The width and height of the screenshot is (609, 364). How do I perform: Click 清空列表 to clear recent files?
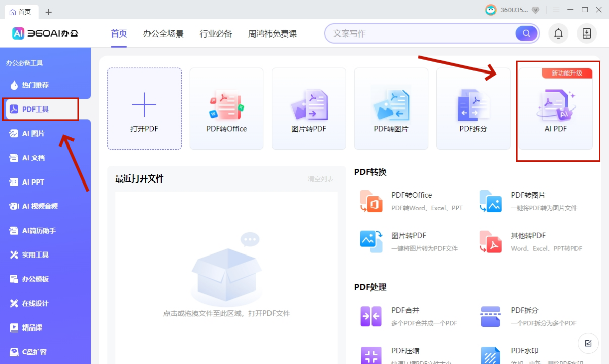320,179
